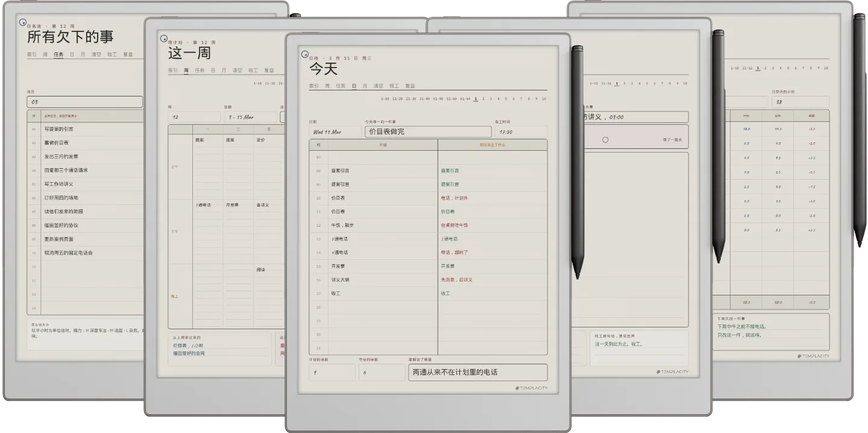Viewport: 868px width, 433px height.
Task: Select task row 写工作坊讲义
Action: click(85, 184)
